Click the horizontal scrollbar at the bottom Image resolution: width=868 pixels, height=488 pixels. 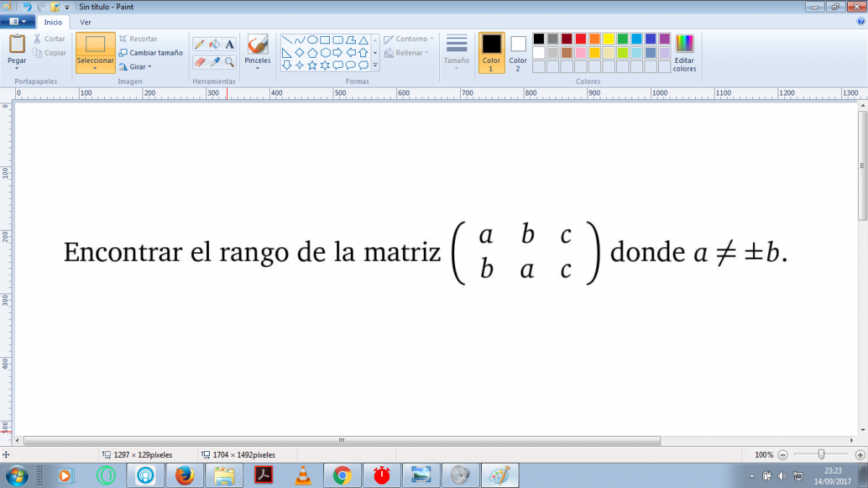(x=341, y=440)
